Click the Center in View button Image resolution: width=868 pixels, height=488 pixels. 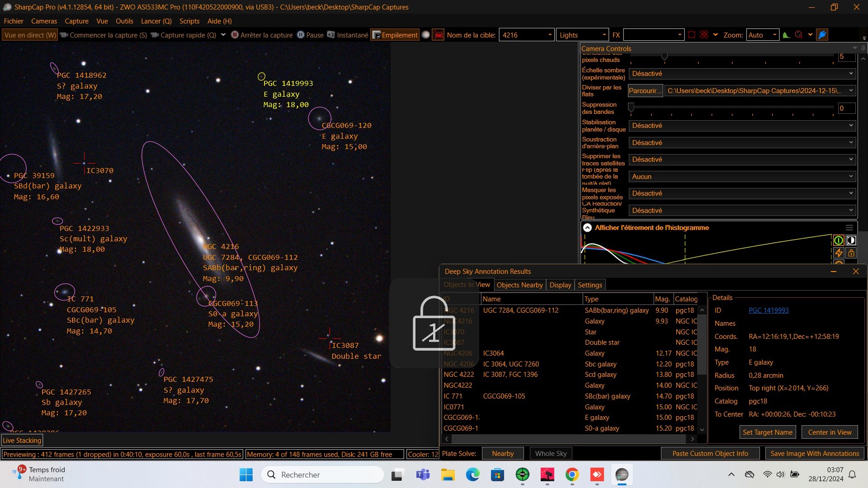(x=830, y=432)
